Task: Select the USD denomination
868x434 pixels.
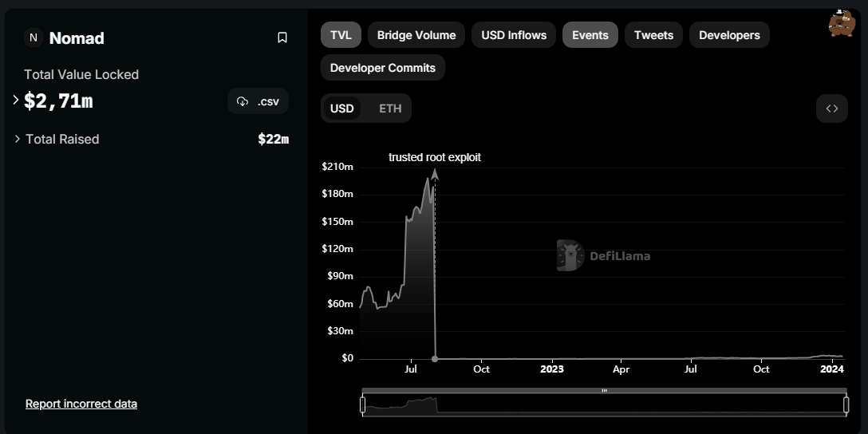Action: pos(342,108)
